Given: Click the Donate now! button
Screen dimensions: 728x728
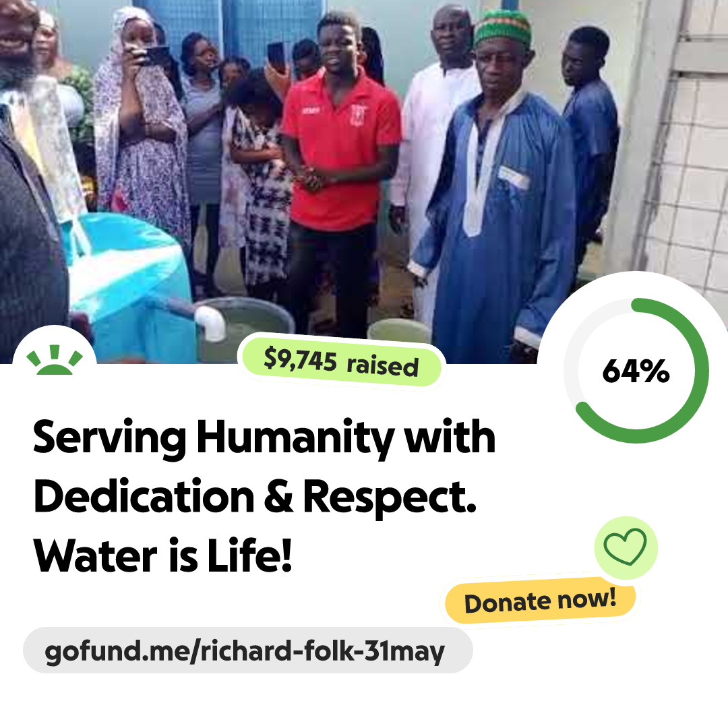Looking at the screenshot, I should (x=540, y=601).
